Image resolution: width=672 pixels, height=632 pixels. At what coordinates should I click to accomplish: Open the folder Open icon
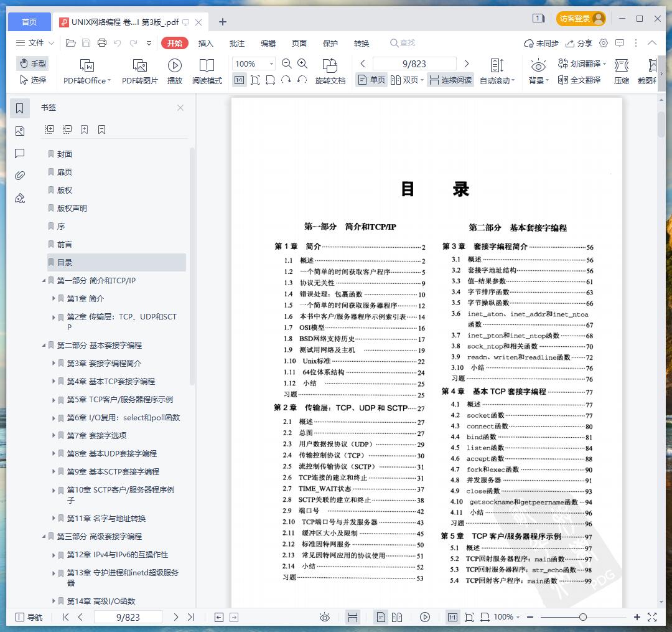(x=71, y=43)
